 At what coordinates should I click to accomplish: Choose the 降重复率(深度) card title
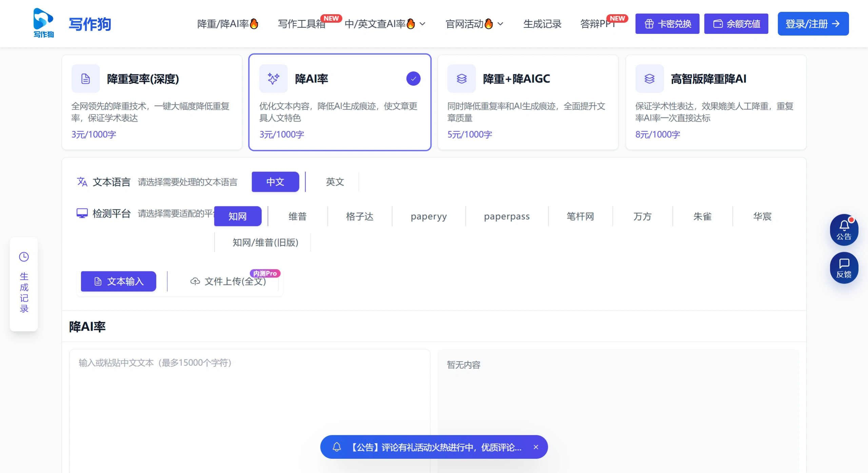(143, 79)
